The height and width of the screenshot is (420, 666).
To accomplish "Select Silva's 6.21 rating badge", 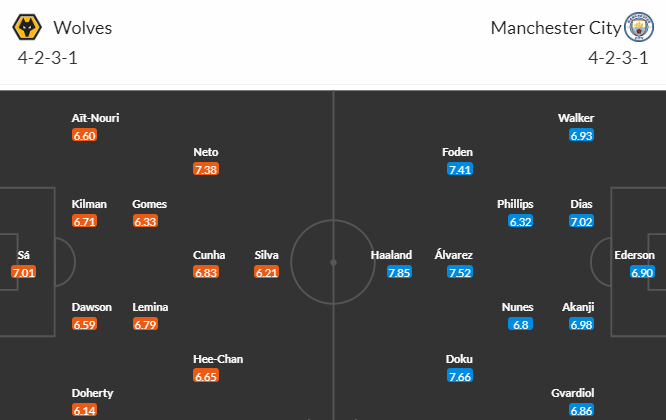I will pos(267,273).
